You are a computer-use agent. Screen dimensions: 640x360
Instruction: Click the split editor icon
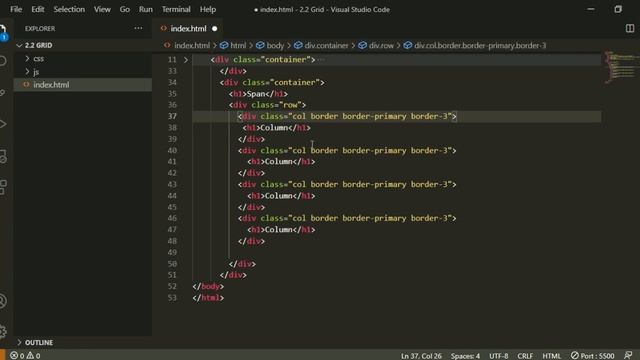(630, 28)
